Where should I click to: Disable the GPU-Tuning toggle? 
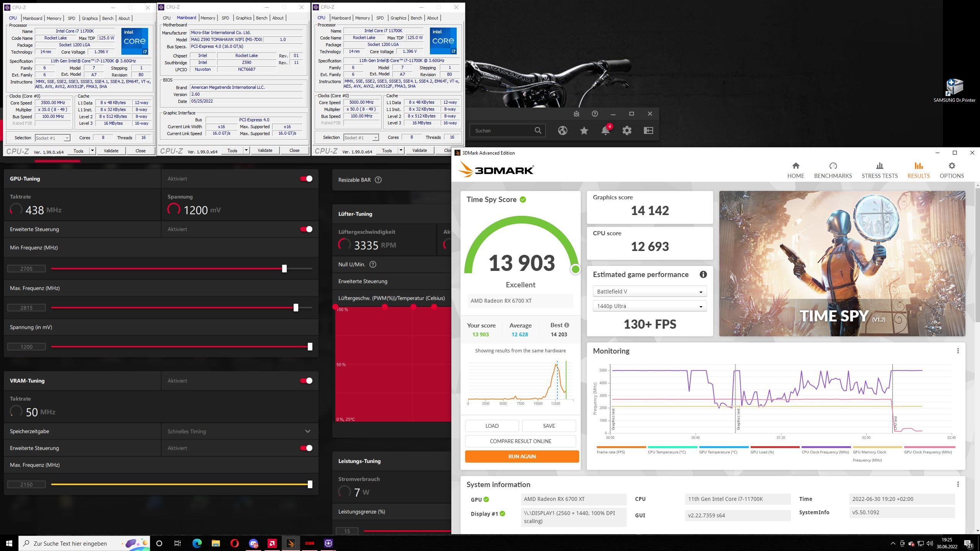306,179
